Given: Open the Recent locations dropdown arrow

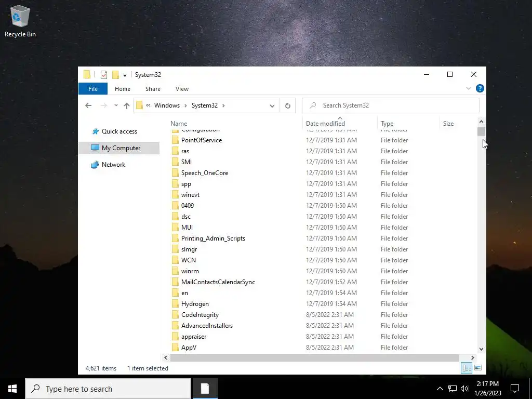Looking at the screenshot, I should (x=116, y=105).
